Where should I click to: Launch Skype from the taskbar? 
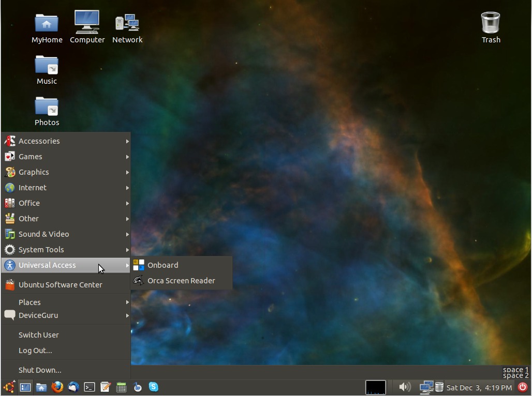pos(153,387)
